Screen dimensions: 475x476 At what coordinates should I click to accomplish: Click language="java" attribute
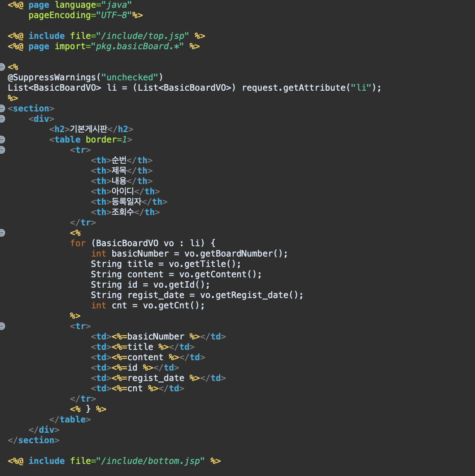[x=93, y=5]
